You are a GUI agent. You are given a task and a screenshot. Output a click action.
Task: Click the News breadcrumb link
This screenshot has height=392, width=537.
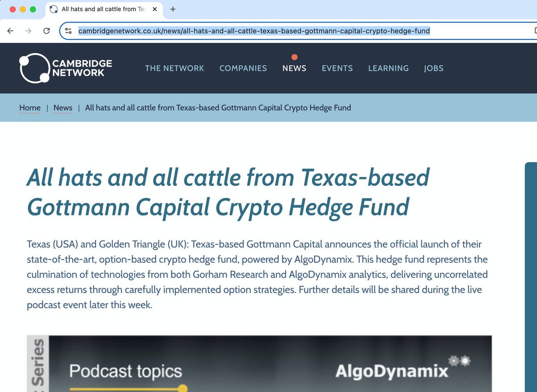click(x=63, y=108)
